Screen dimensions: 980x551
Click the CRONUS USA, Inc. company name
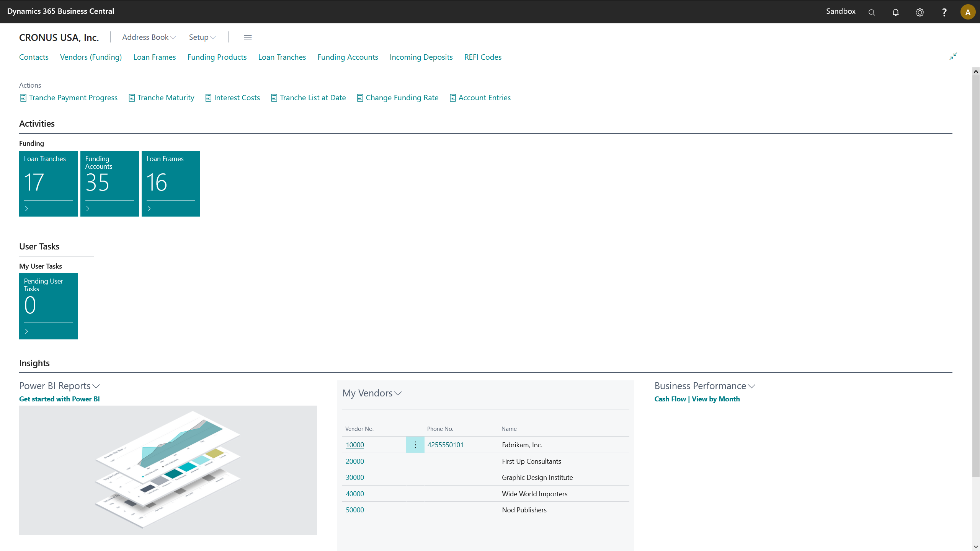point(59,37)
